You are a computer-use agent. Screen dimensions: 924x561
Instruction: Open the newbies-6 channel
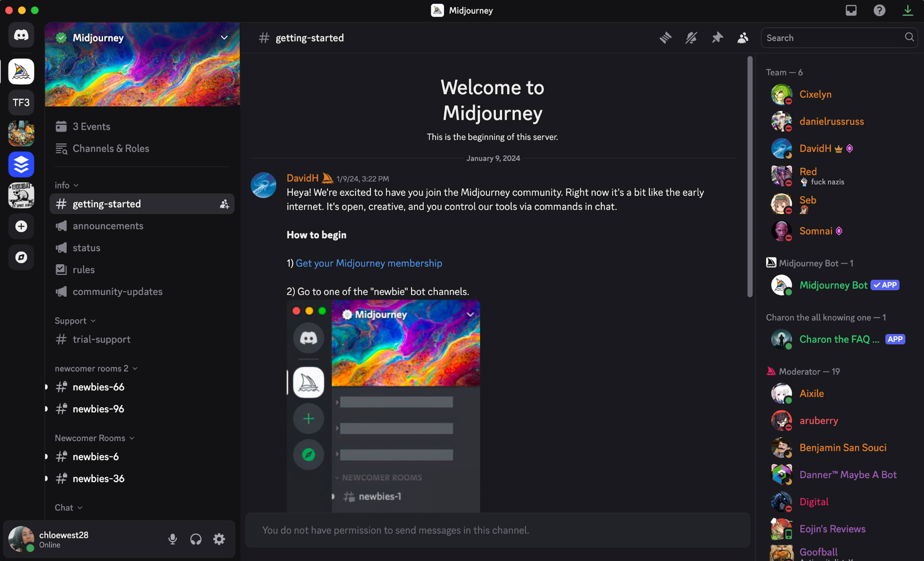142,456
